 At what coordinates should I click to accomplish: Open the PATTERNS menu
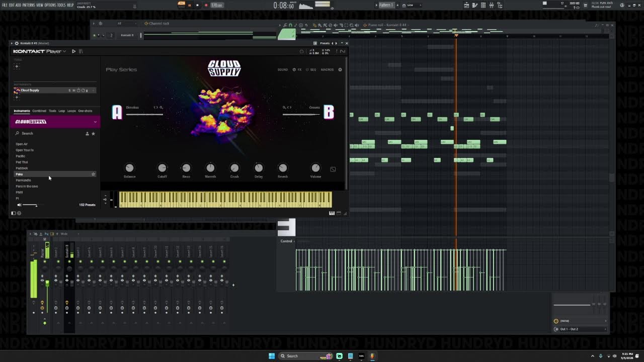pos(29,5)
